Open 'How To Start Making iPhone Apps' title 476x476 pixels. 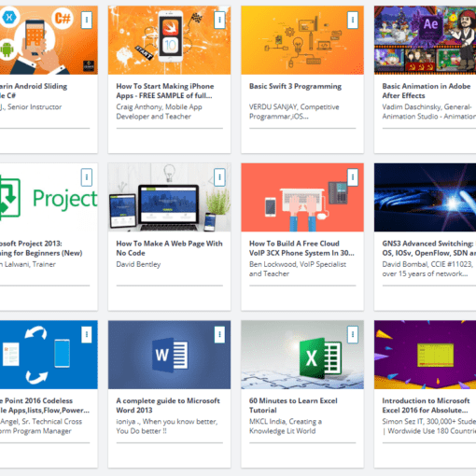[165, 91]
